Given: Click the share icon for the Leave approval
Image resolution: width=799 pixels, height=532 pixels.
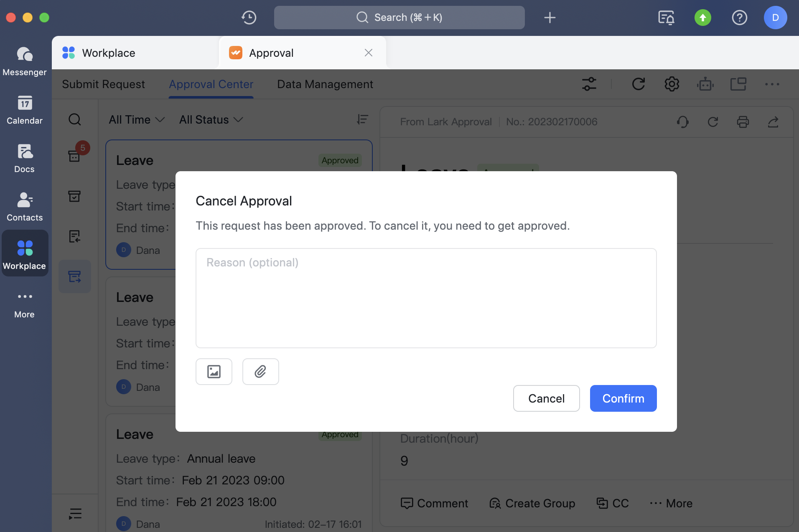Looking at the screenshot, I should (774, 122).
